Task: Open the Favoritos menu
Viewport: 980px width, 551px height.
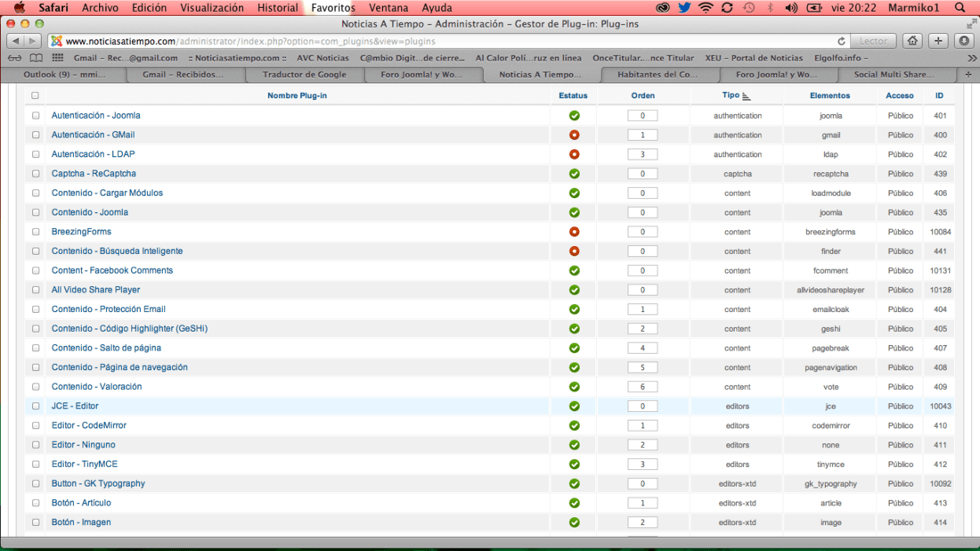Action: [x=332, y=7]
